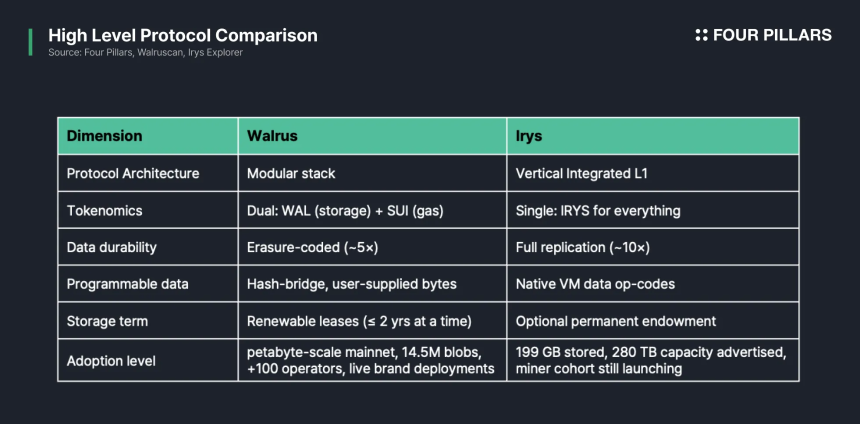Click the Adoption level row label

tap(111, 361)
